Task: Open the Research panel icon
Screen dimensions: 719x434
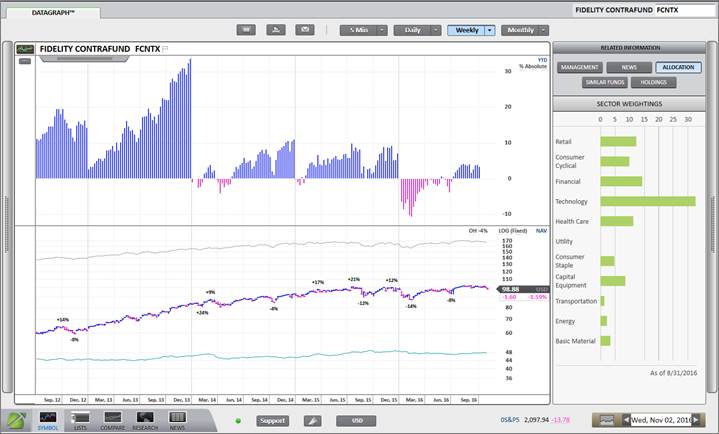Action: [145, 419]
